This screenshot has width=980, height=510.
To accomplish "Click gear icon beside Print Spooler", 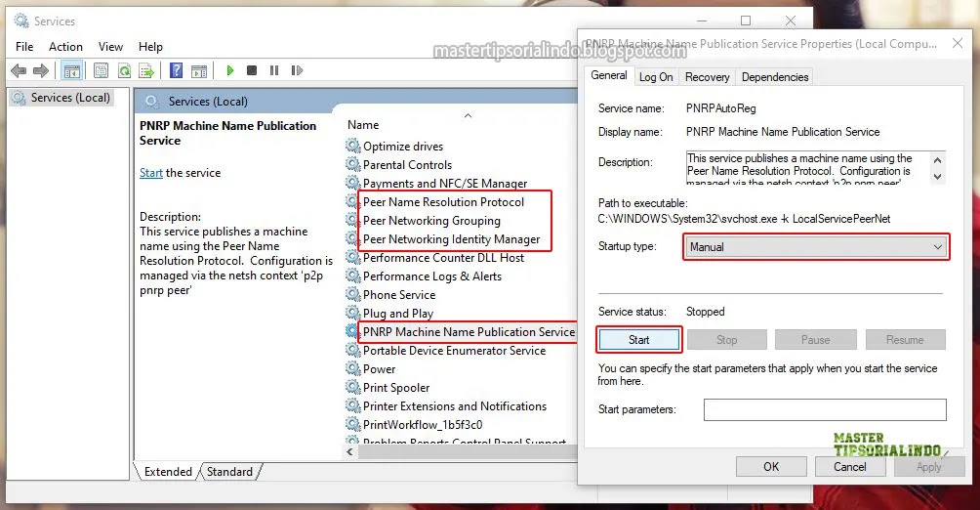I will [353, 387].
